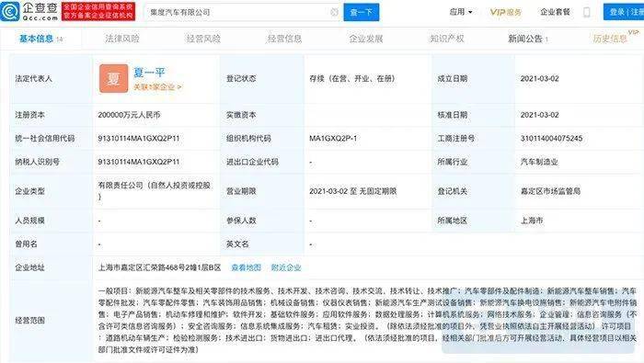Open the VIP服务 menu item
Viewport: 644px width, 363px height.
pos(506,12)
